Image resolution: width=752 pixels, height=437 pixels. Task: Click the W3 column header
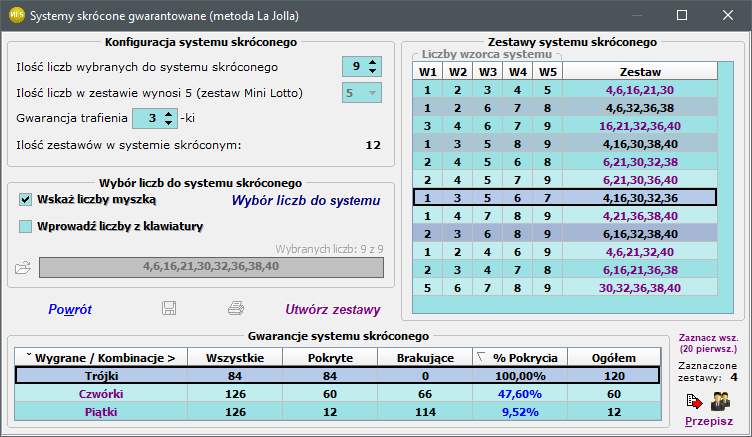click(488, 72)
